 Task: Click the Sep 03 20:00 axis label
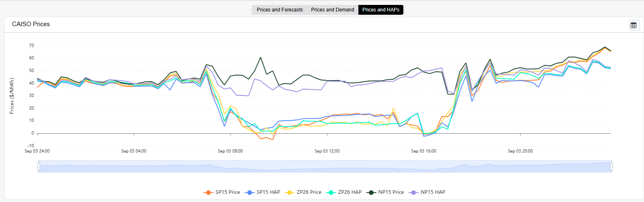click(520, 151)
